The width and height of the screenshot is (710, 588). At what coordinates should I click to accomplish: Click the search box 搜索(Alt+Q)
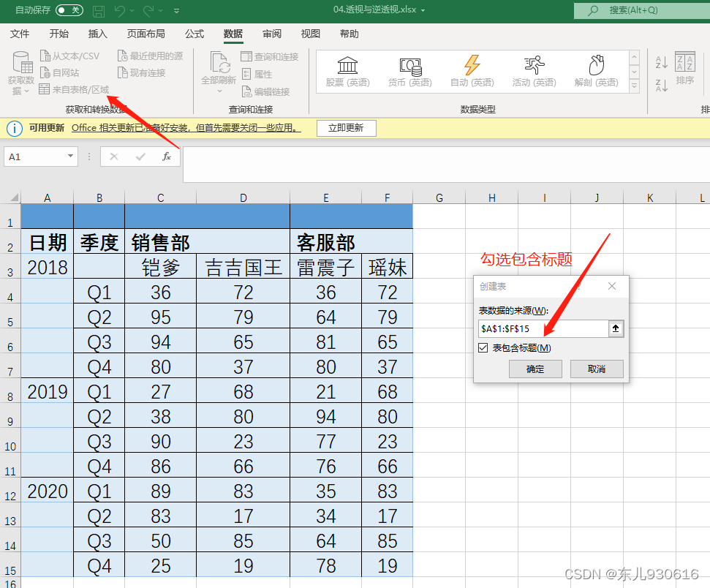[x=641, y=10]
